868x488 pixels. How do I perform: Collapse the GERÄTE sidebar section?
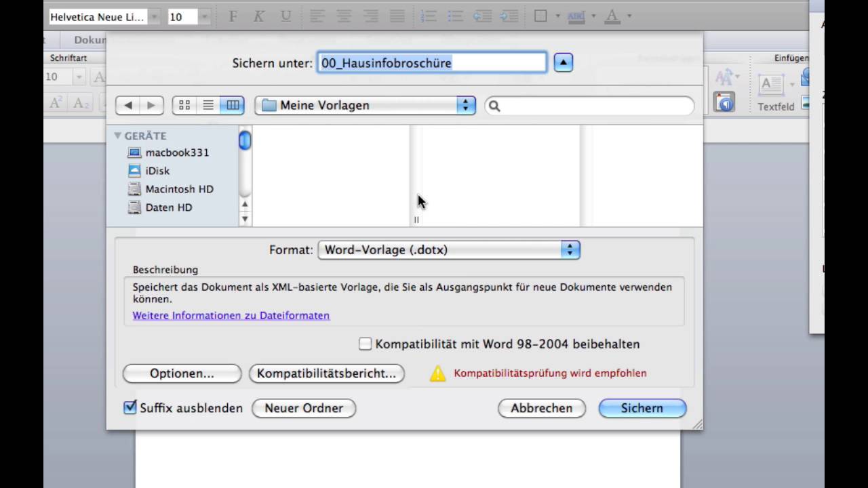tap(118, 136)
